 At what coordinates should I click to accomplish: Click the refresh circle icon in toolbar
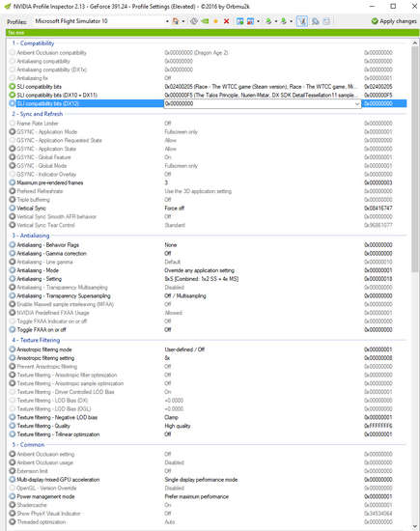click(x=194, y=21)
